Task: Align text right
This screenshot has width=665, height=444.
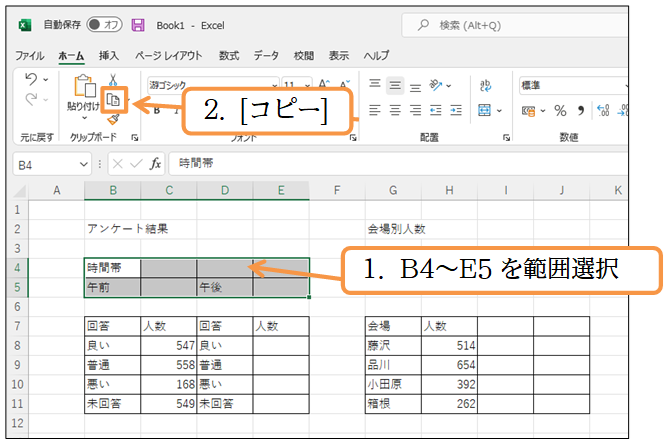Action: point(415,111)
